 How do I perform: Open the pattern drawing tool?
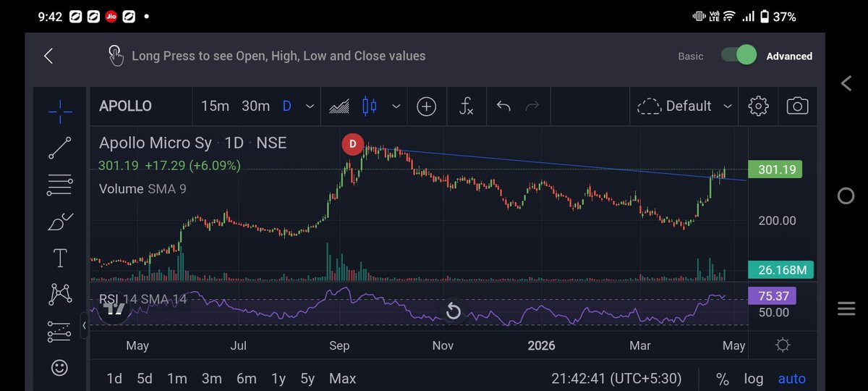[59, 294]
